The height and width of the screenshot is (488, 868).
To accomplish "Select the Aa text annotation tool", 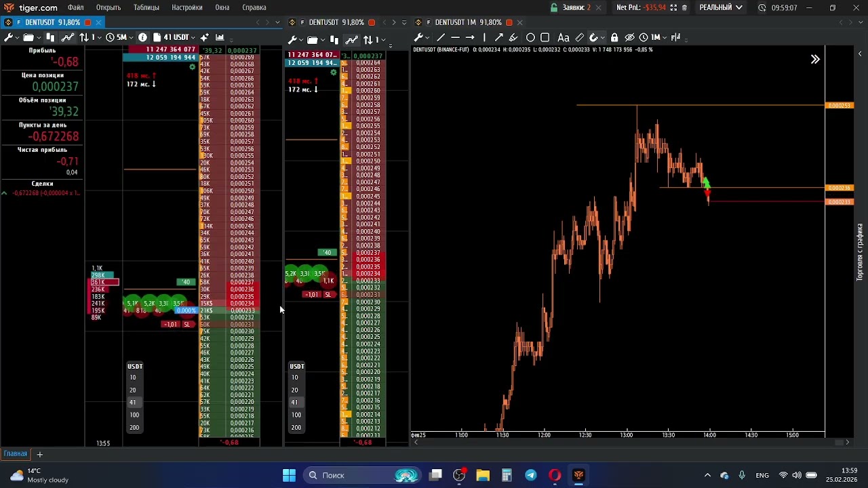I will tap(563, 38).
